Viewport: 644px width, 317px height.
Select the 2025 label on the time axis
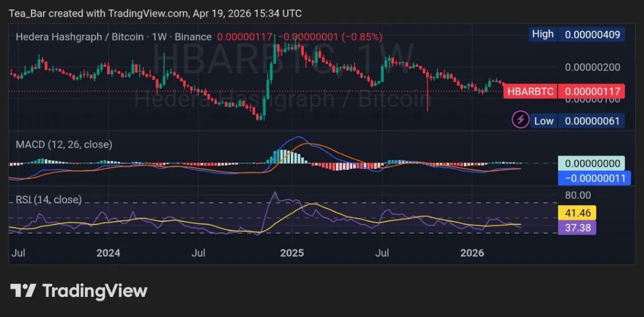tap(292, 253)
